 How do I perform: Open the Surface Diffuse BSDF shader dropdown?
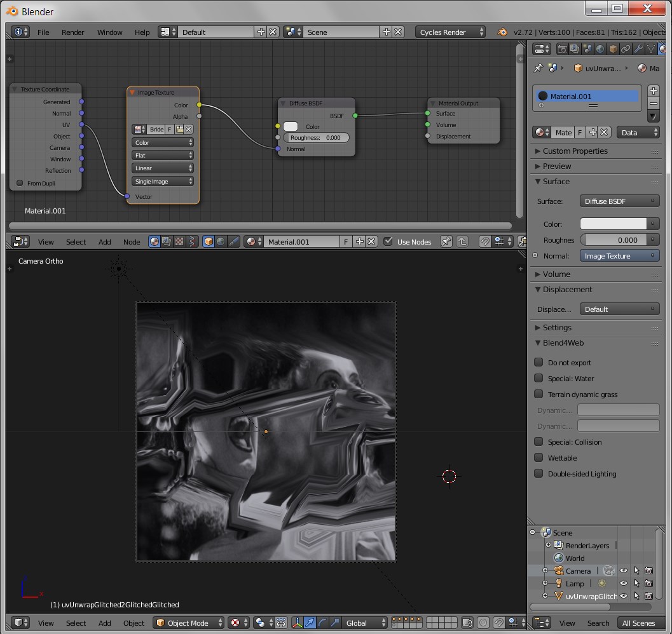pos(619,201)
